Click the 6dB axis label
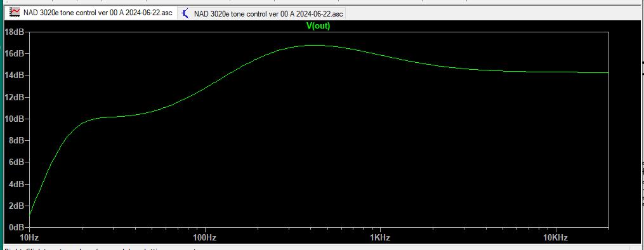This screenshot has height=250, width=644. [x=16, y=162]
